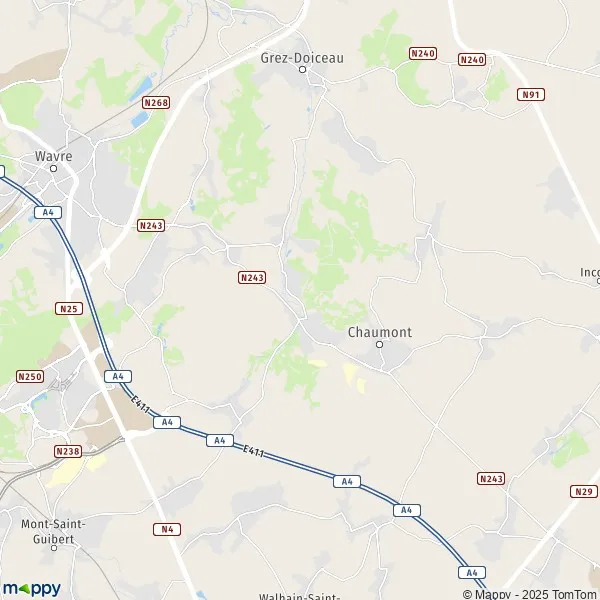This screenshot has width=600, height=600.
Task: Select the Wavre town marker
Action: tap(54, 168)
